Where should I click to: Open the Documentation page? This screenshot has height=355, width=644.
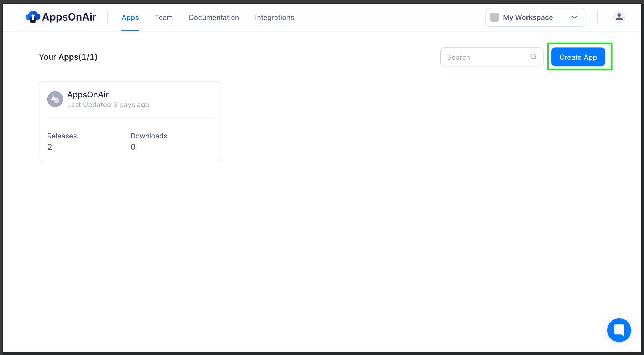[x=214, y=17]
